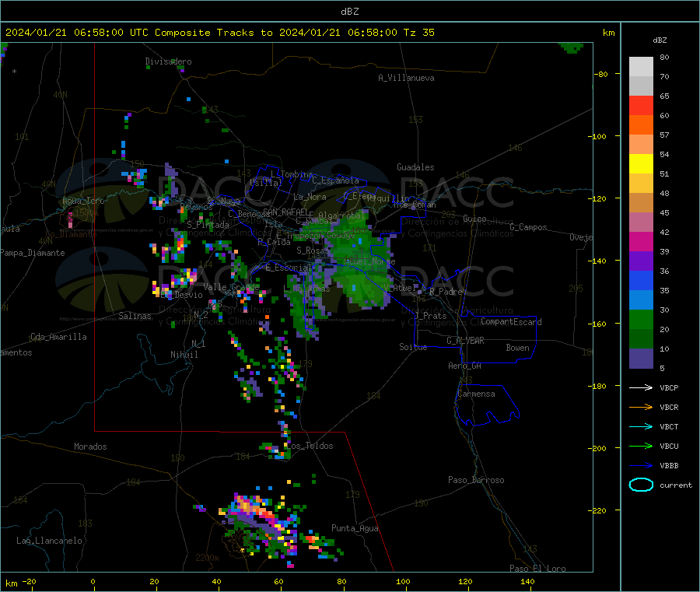
Task: Click the -80 km vertical axis tick
Action: 600,74
